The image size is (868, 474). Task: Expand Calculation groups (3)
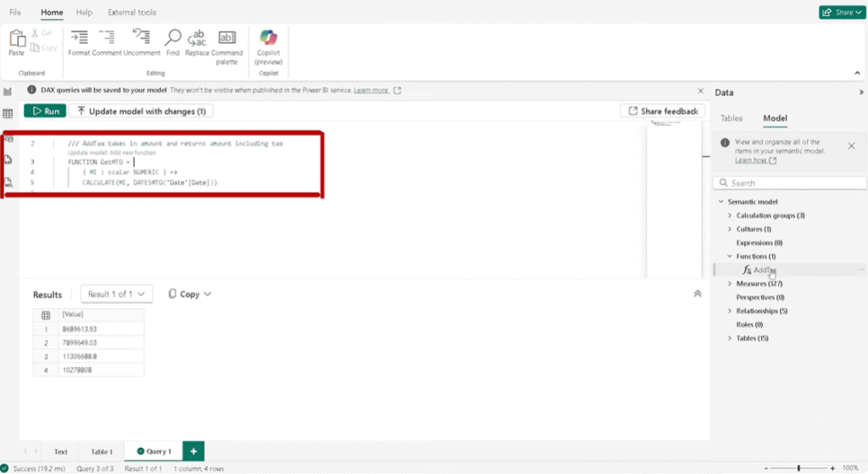(730, 215)
